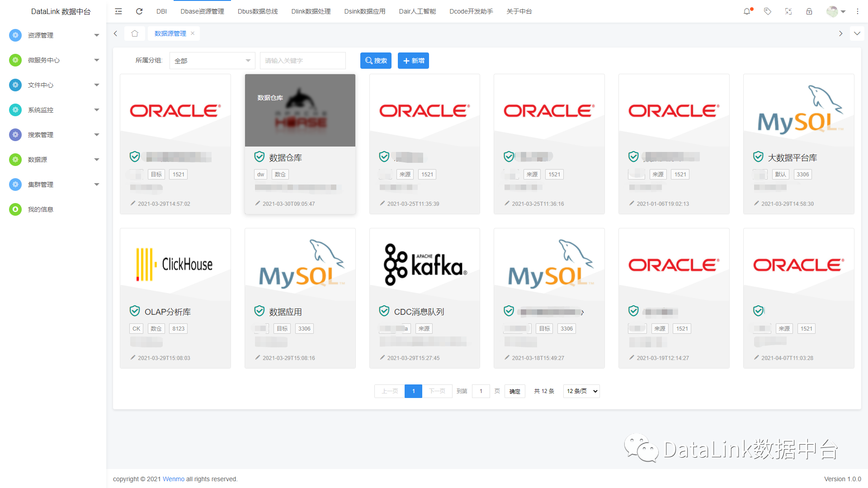Click the dw tag on 数据仓库 card
The image size is (868, 488).
261,175
